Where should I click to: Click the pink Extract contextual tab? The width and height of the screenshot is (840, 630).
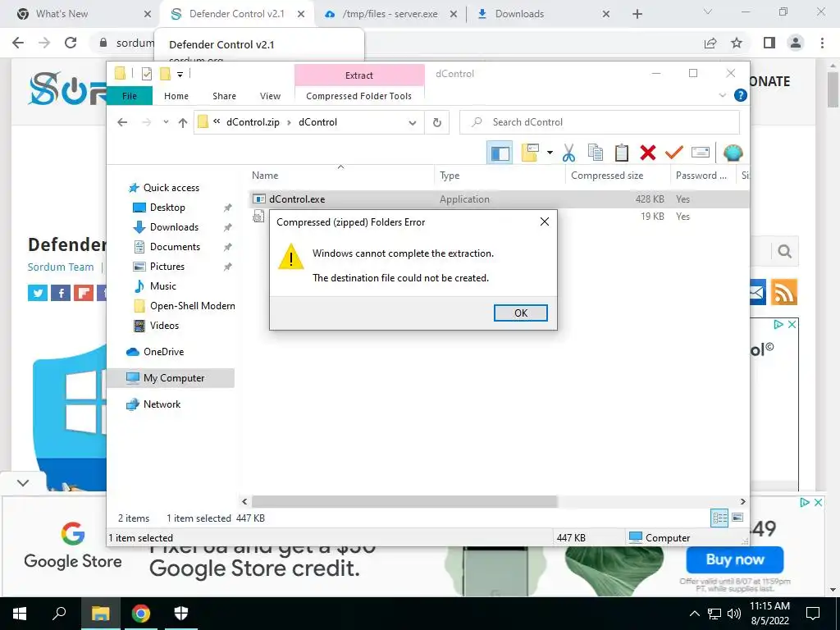click(359, 75)
